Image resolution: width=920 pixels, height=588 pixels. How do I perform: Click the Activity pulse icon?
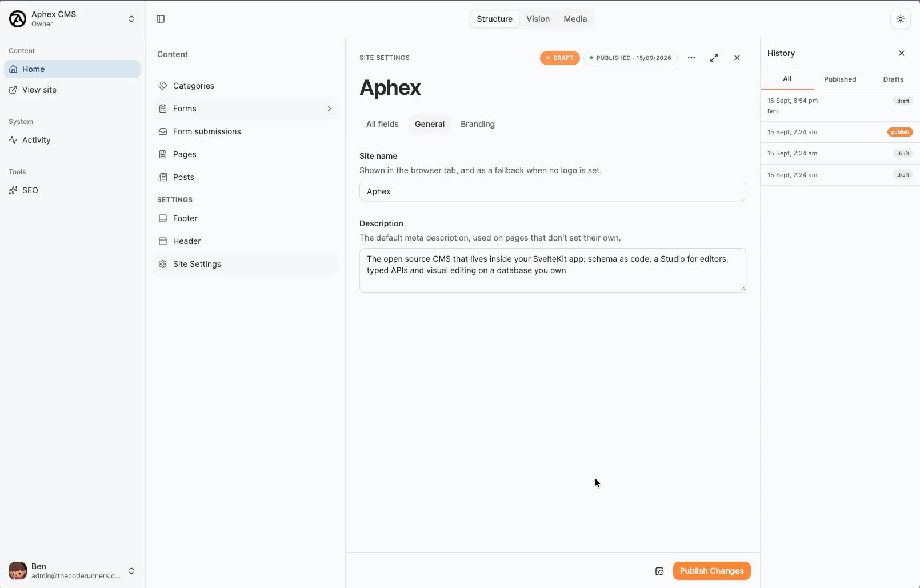(13, 140)
